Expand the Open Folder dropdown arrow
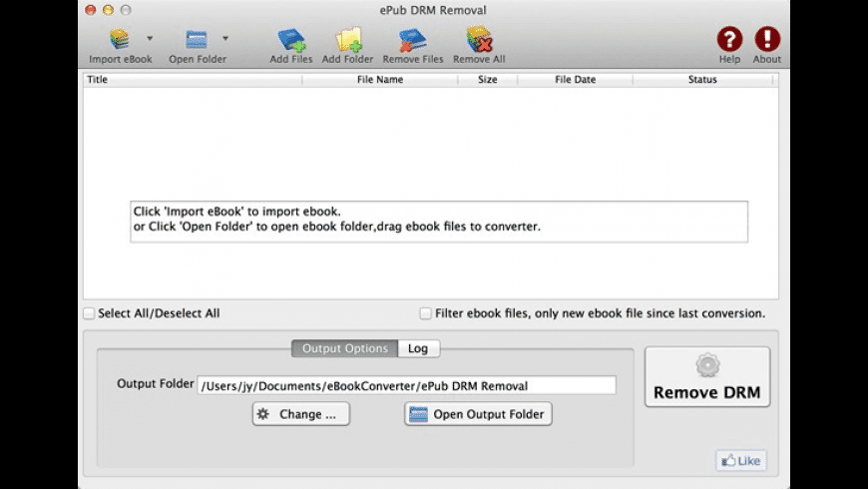The width and height of the screenshot is (868, 489). 225,39
